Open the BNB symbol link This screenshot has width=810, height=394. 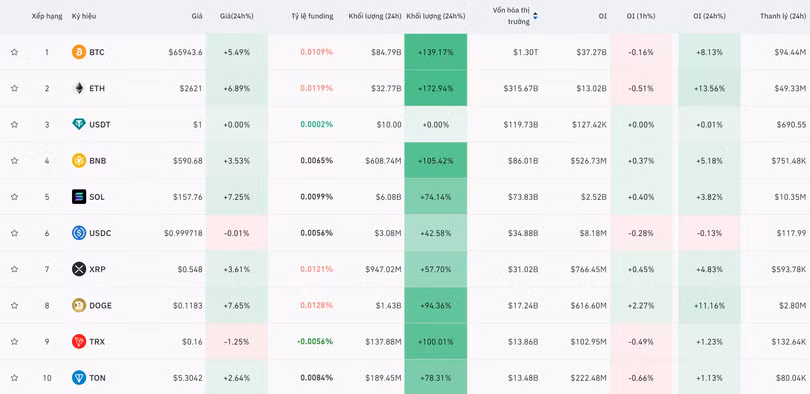pyautogui.click(x=98, y=161)
